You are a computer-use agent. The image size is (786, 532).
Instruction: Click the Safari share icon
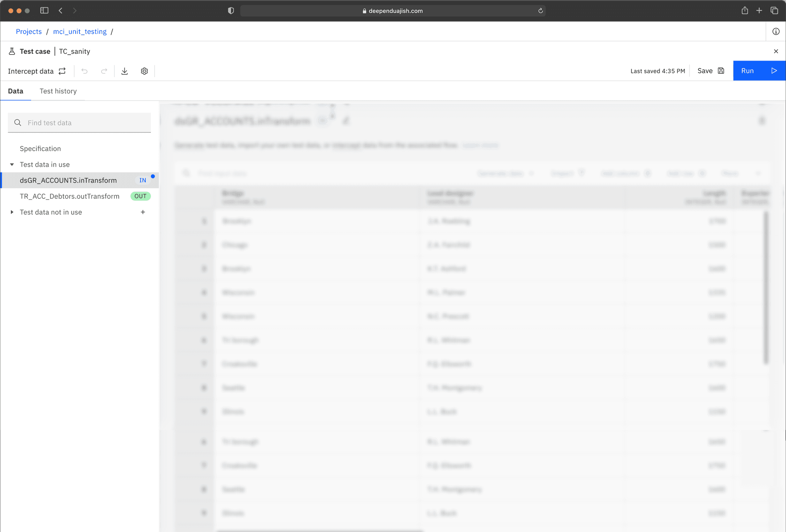745,11
